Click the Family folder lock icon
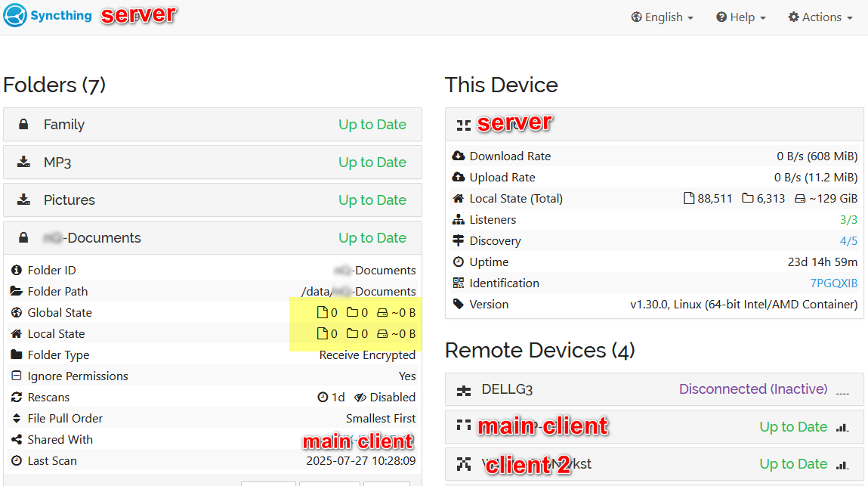Screen dimensions: 868x486 pyautogui.click(x=23, y=124)
